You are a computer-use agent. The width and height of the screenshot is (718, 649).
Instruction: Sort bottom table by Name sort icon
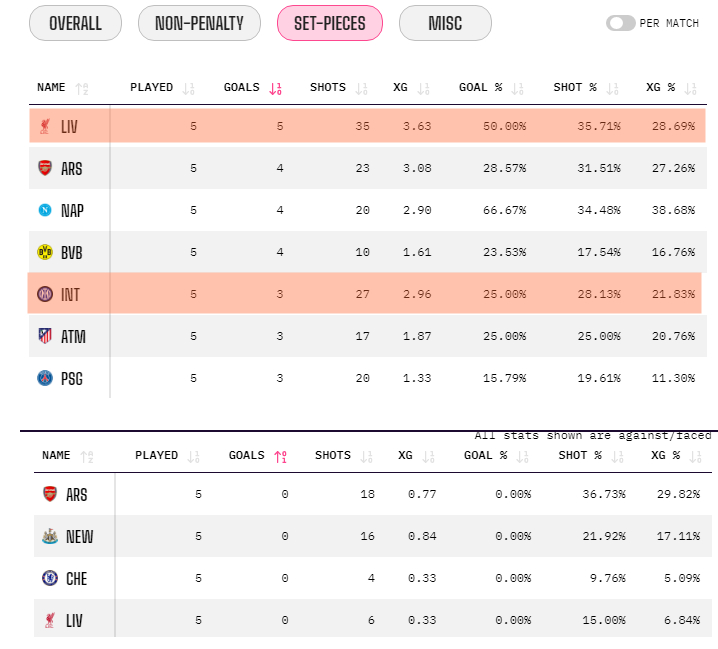85,456
